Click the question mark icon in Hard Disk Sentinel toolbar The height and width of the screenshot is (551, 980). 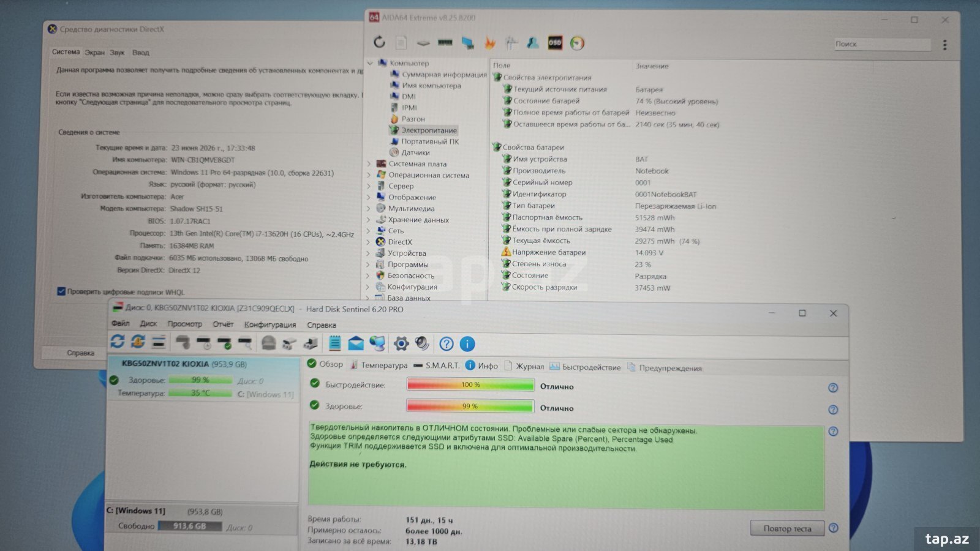coord(447,344)
